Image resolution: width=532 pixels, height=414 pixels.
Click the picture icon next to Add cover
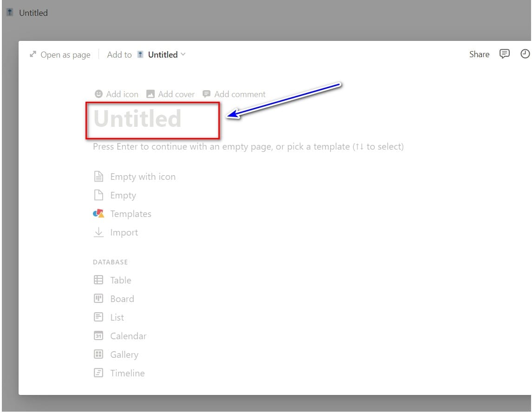[x=150, y=94]
